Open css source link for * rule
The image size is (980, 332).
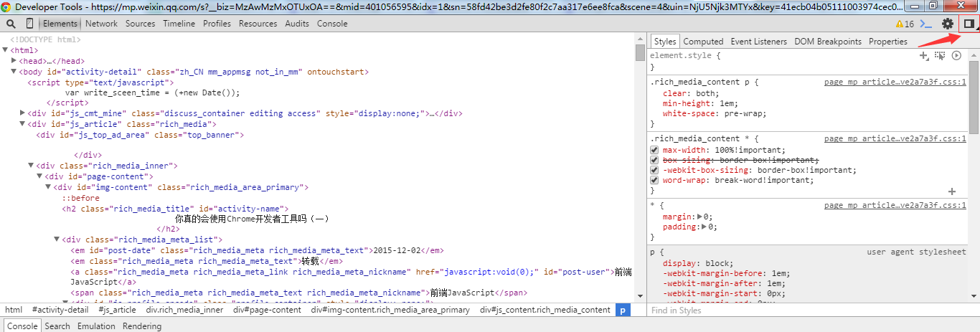(895, 206)
